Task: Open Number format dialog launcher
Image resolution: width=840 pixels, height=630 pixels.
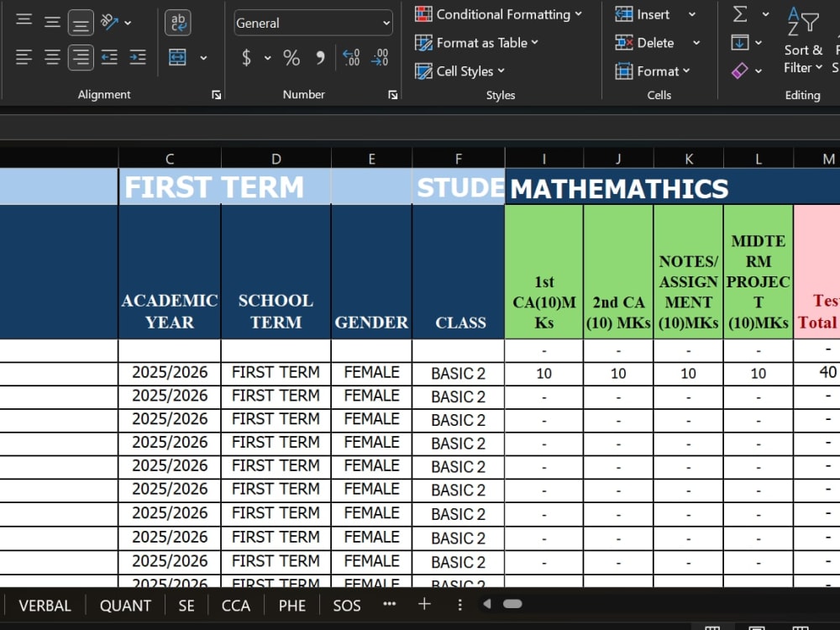Action: [x=393, y=95]
